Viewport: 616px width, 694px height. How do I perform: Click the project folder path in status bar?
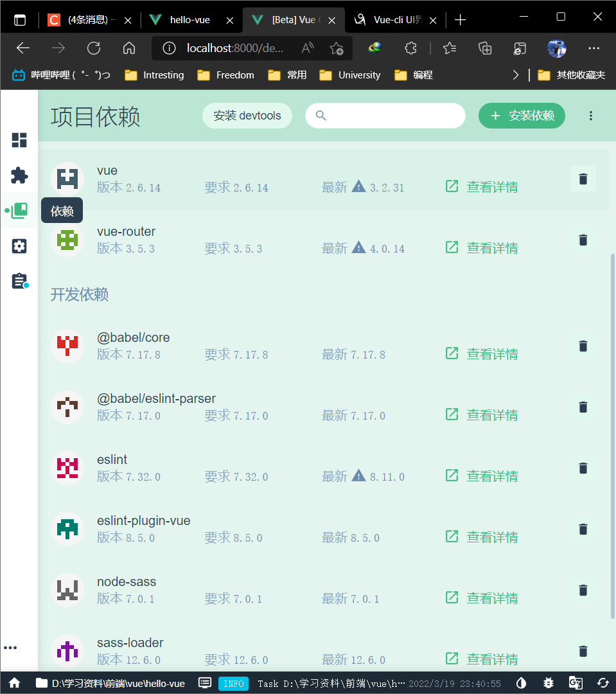click(110, 683)
